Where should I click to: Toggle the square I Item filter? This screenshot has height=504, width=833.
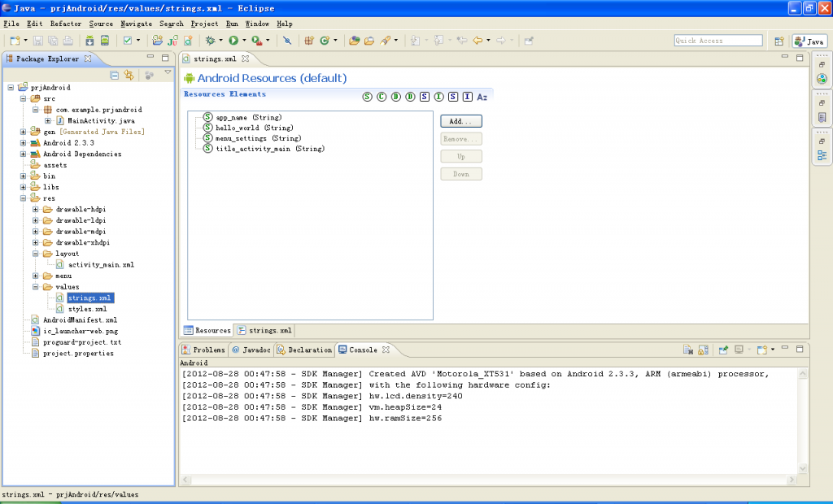coord(468,97)
